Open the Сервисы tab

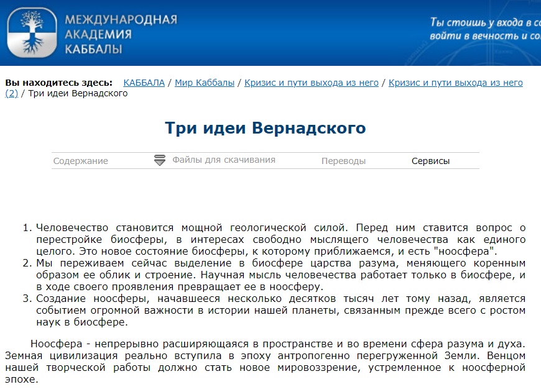(x=430, y=161)
